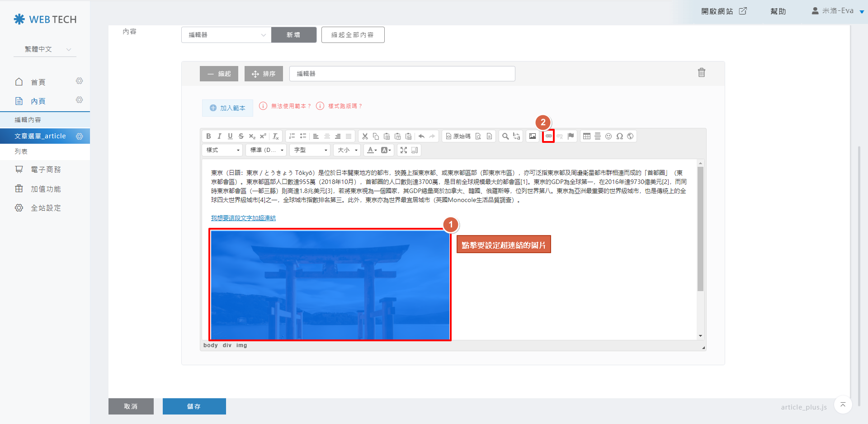Screen dimensions: 868x424
Task: Click the find magnifier icon in toolbar
Action: tap(505, 136)
